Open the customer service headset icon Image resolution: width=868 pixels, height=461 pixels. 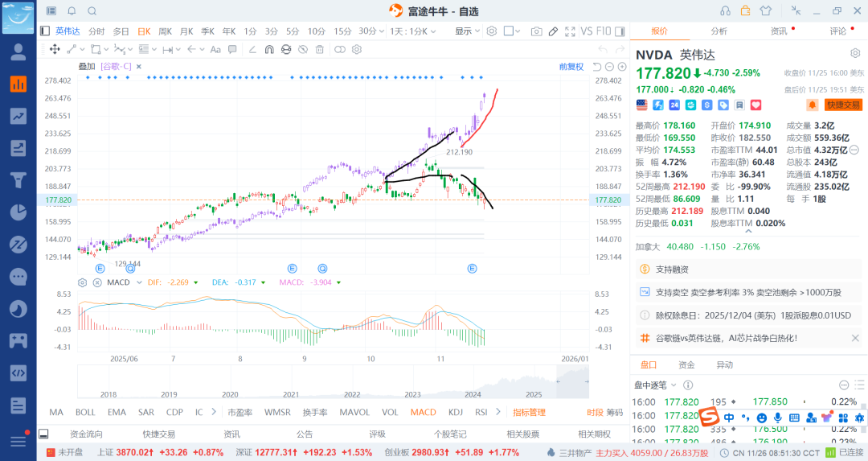coord(725,11)
